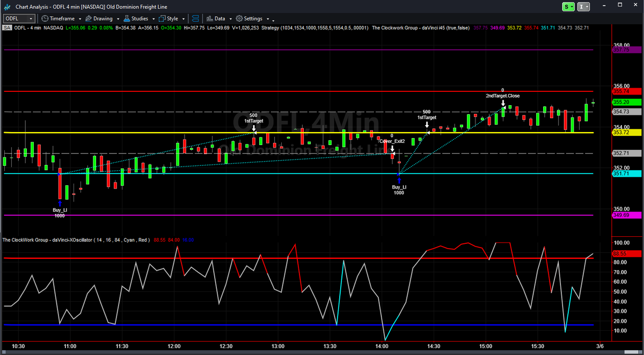The image size is (644, 355).
Task: Open the Timeframe menu
Action: tap(61, 18)
